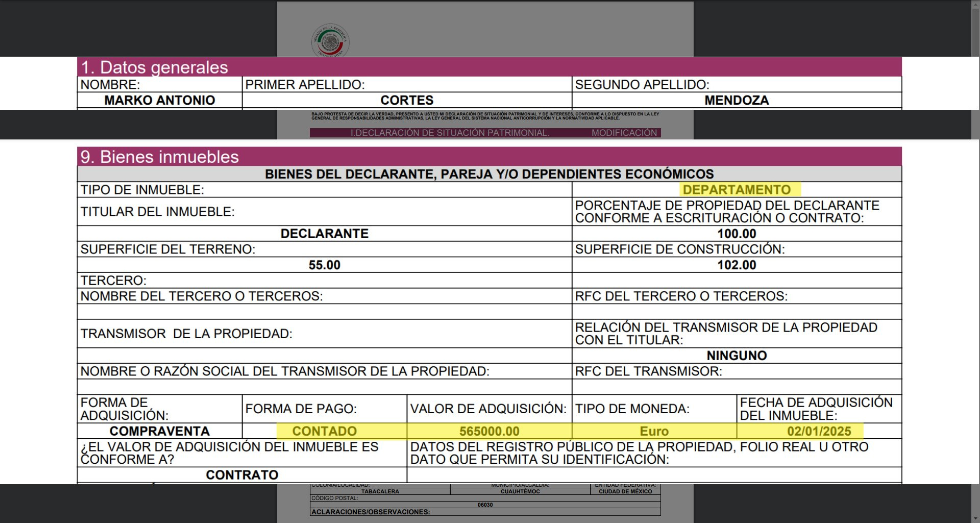980x523 pixels.
Task: Click the construction area value '102.00'
Action: (737, 265)
